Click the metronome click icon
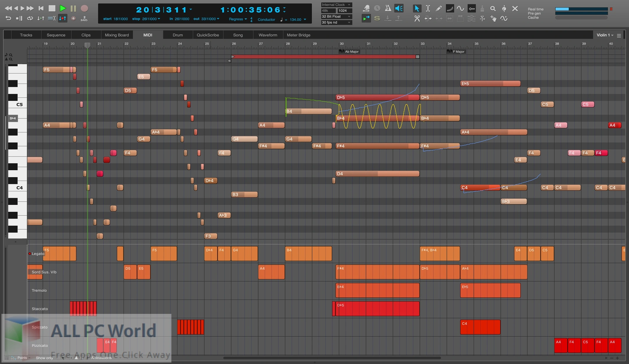Image resolution: width=629 pixels, height=364 pixels. pos(388,8)
